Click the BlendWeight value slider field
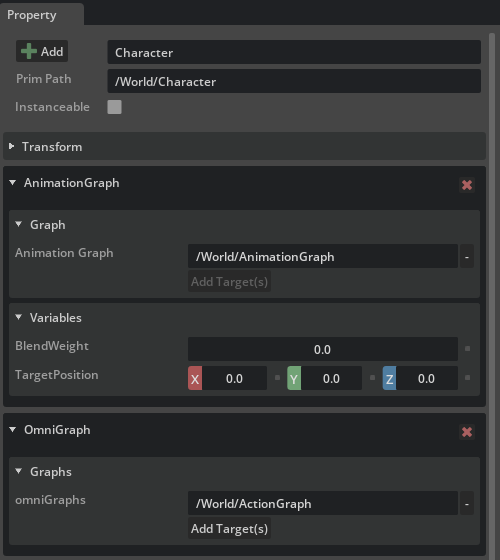This screenshot has width=500, height=560. pyautogui.click(x=323, y=349)
